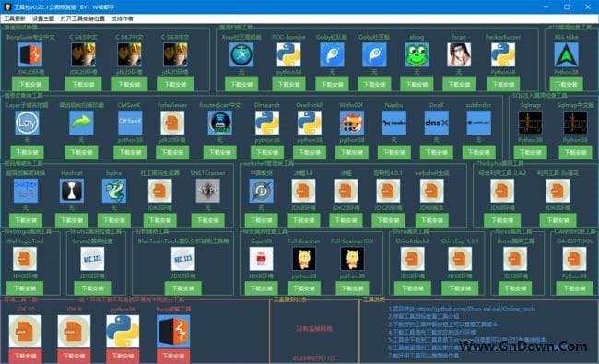
Task: Click the DnsX icon
Action: (437, 123)
